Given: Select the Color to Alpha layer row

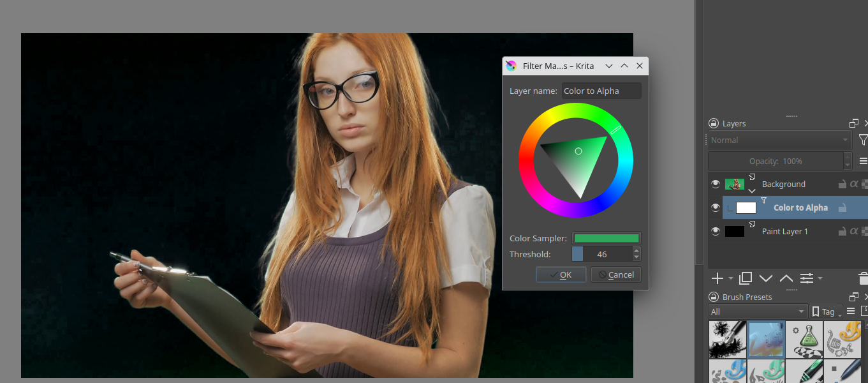Looking at the screenshot, I should [x=795, y=207].
